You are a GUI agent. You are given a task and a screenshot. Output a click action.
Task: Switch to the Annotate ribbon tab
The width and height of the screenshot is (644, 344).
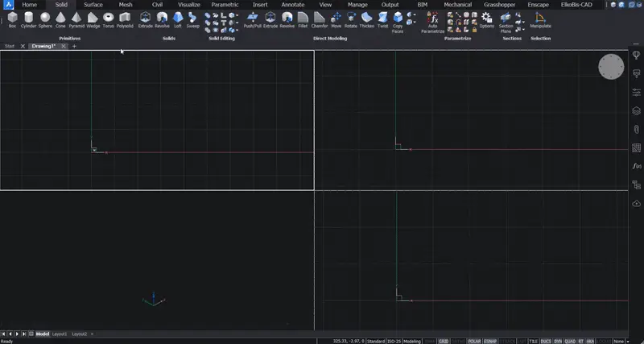[x=293, y=5]
